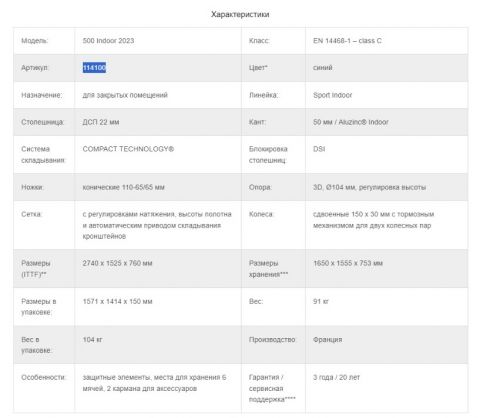The width and height of the screenshot is (480, 418).
Task: Click the legs value конические 110-65/65 мм
Action: [123, 187]
